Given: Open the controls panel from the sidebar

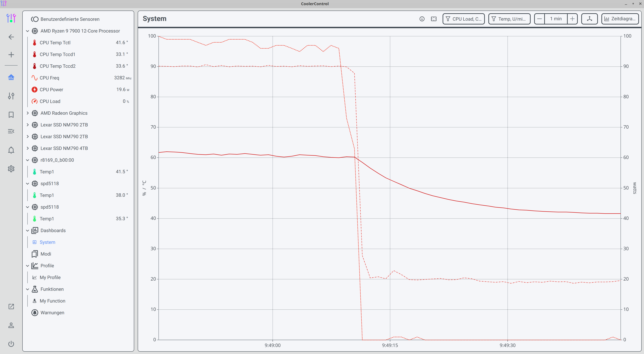Looking at the screenshot, I should pyautogui.click(x=11, y=96).
